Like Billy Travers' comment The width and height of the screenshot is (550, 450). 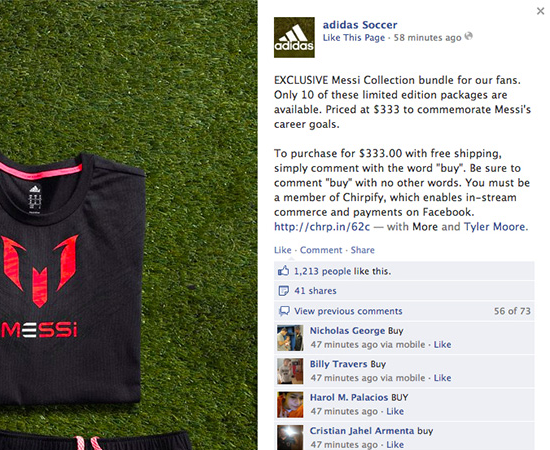click(x=442, y=378)
